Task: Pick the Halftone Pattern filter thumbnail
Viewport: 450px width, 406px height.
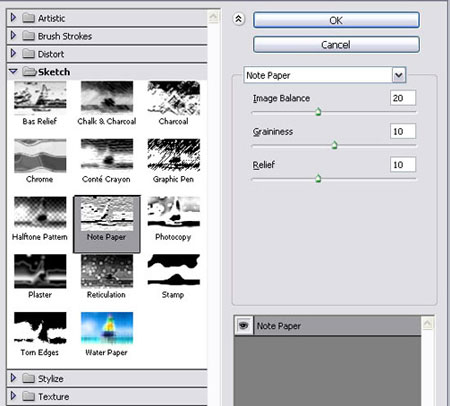Action: 40,212
